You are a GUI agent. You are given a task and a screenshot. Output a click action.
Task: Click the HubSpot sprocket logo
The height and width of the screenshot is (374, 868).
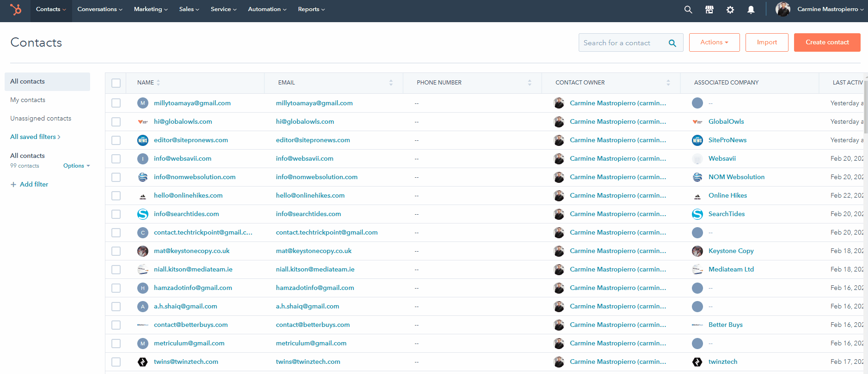click(x=16, y=9)
